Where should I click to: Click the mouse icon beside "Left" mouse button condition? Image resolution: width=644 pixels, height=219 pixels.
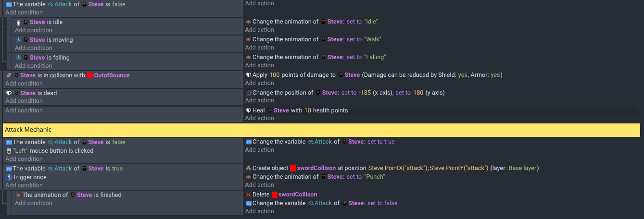pyautogui.click(x=9, y=151)
